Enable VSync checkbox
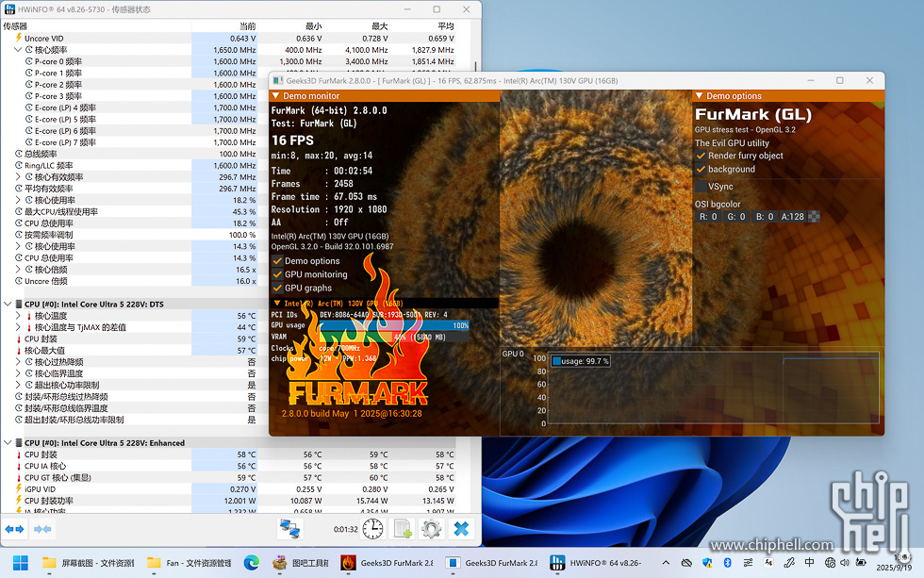Screen dimensions: 924x578 tap(701, 186)
